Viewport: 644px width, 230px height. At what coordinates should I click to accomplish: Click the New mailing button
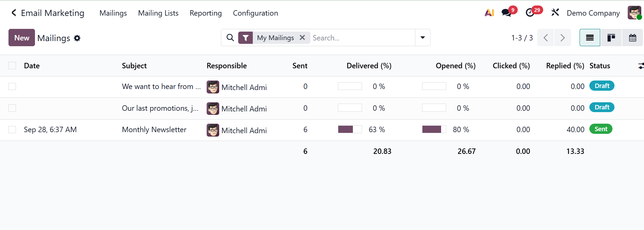pyautogui.click(x=22, y=38)
